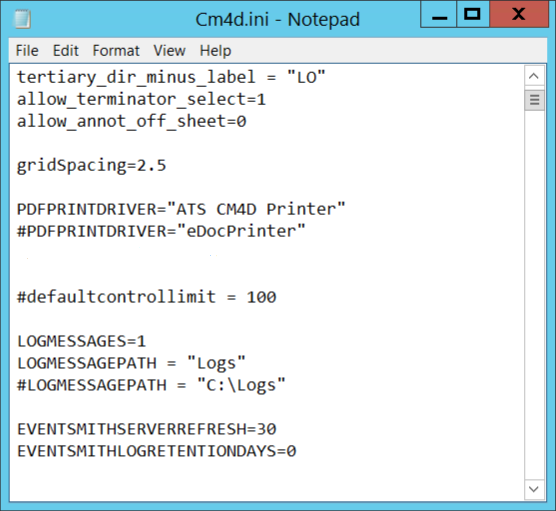Click the scroll up arrow

tap(534, 76)
